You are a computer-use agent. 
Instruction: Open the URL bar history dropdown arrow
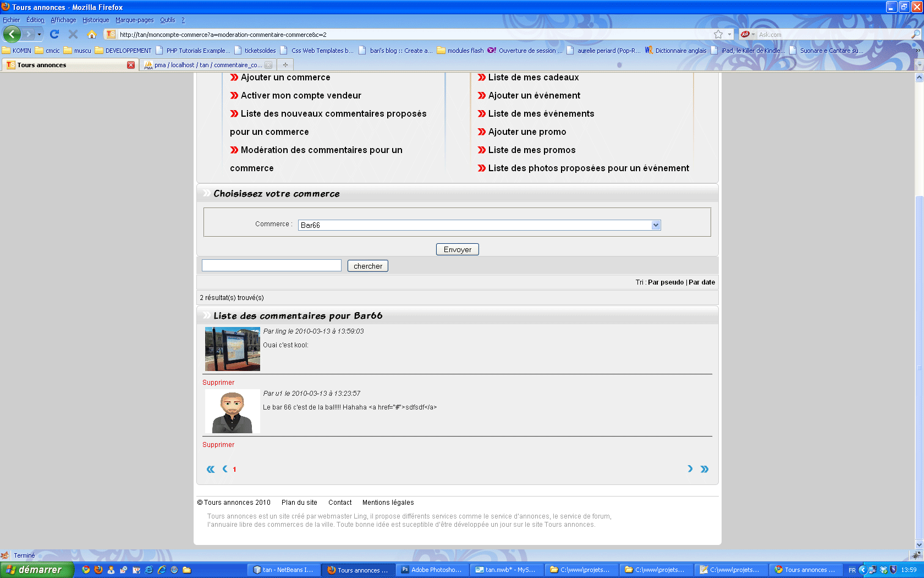click(730, 34)
